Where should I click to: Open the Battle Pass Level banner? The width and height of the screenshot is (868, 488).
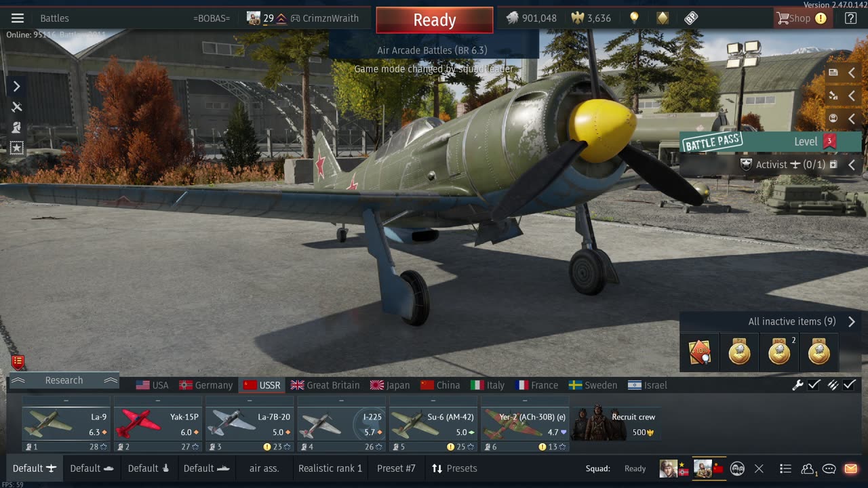click(x=771, y=142)
